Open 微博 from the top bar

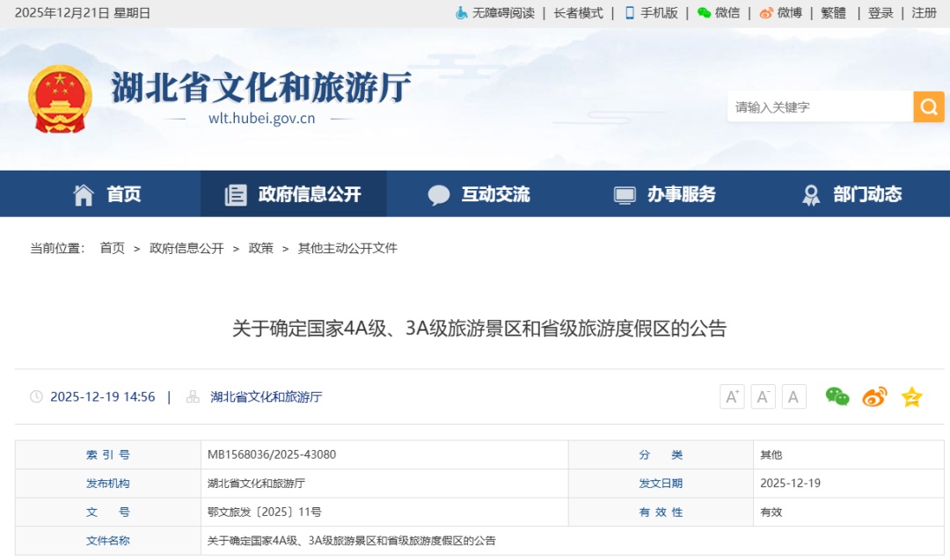click(x=782, y=13)
